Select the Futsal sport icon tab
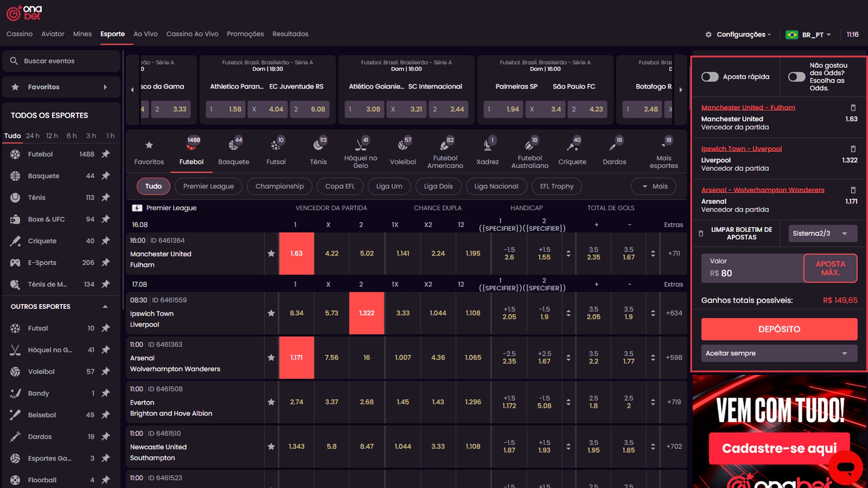Screen dimensions: 868x488 (276, 151)
